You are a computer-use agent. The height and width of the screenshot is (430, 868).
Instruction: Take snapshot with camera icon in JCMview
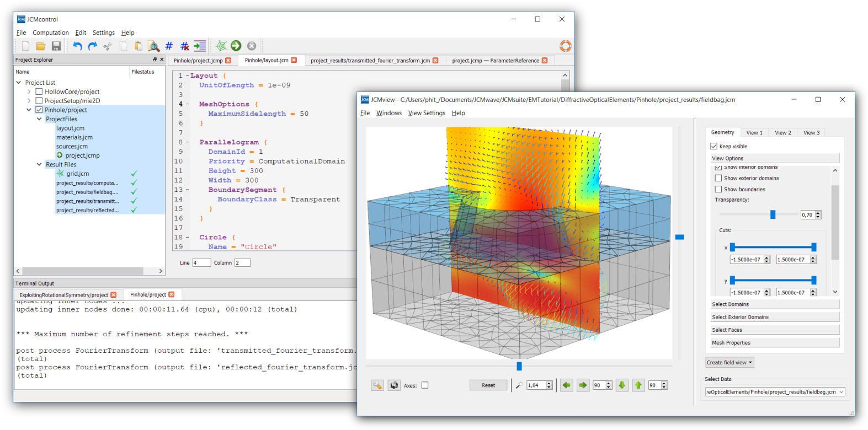[x=394, y=385]
